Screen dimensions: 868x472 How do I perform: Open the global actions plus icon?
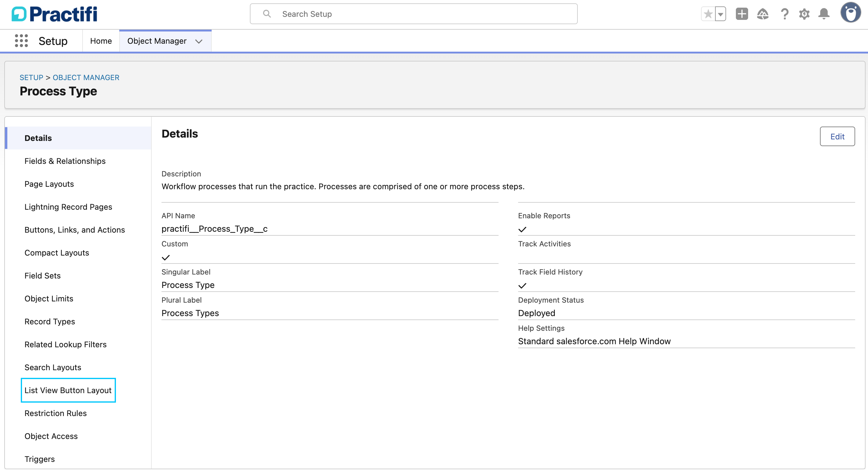coord(742,14)
